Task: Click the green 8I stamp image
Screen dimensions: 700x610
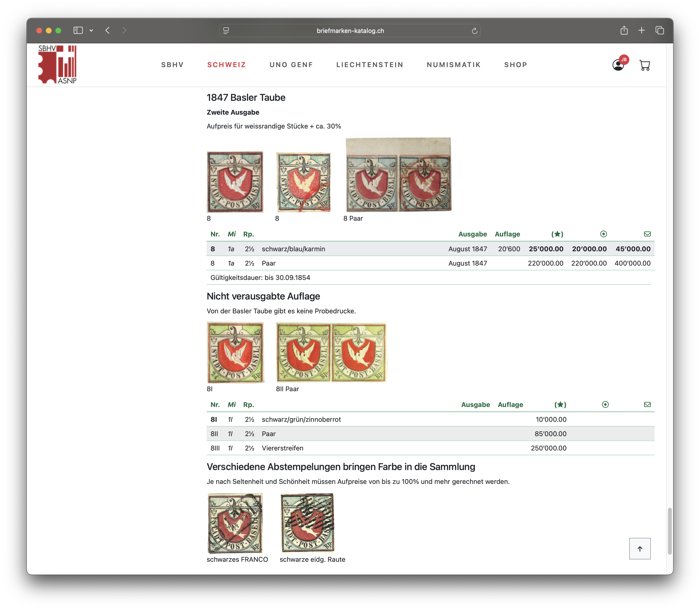Action: point(235,353)
